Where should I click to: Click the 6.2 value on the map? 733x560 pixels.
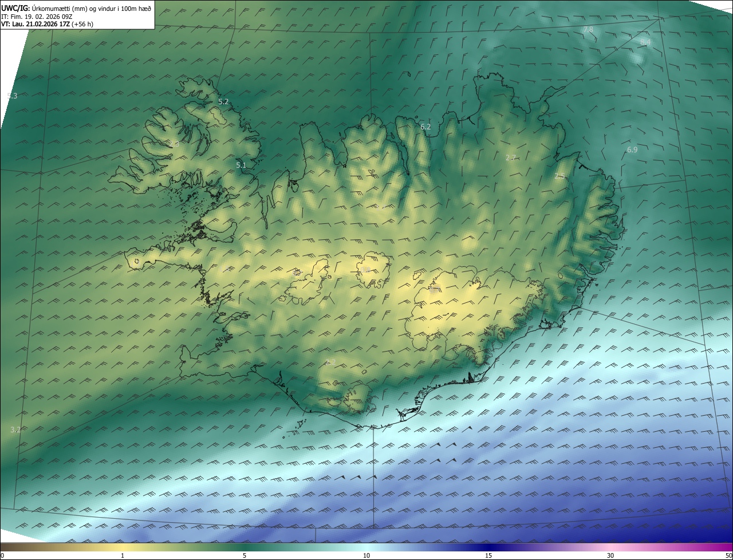[x=425, y=127]
